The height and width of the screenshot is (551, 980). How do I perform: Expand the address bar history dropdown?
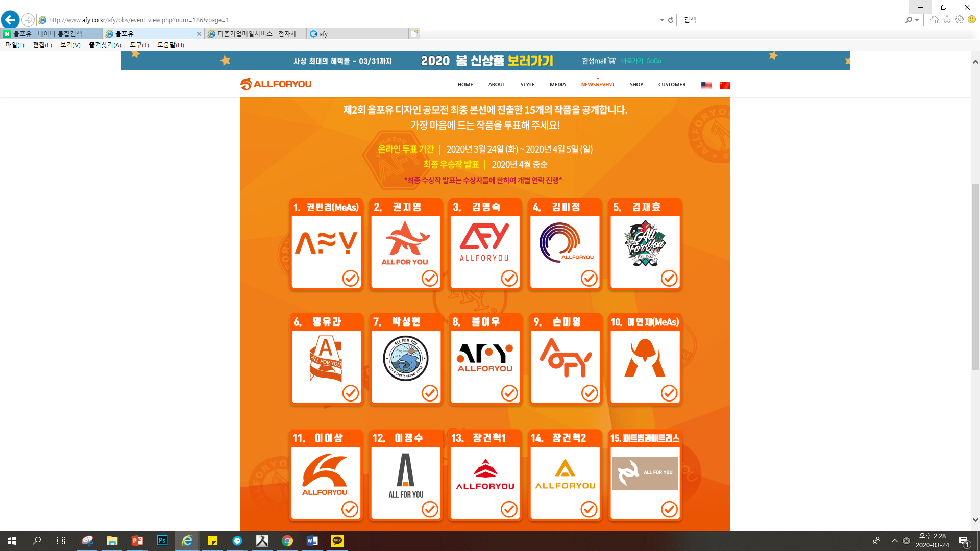(662, 20)
